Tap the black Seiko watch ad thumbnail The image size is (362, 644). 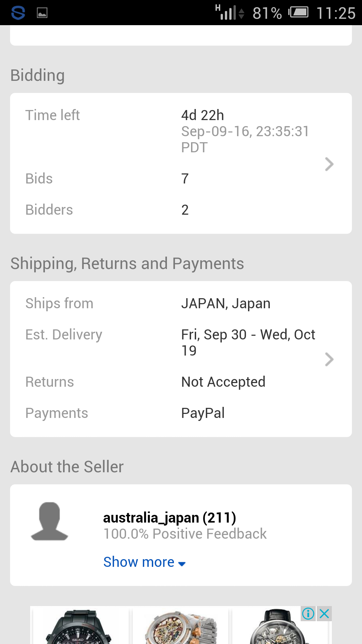pos(80,625)
